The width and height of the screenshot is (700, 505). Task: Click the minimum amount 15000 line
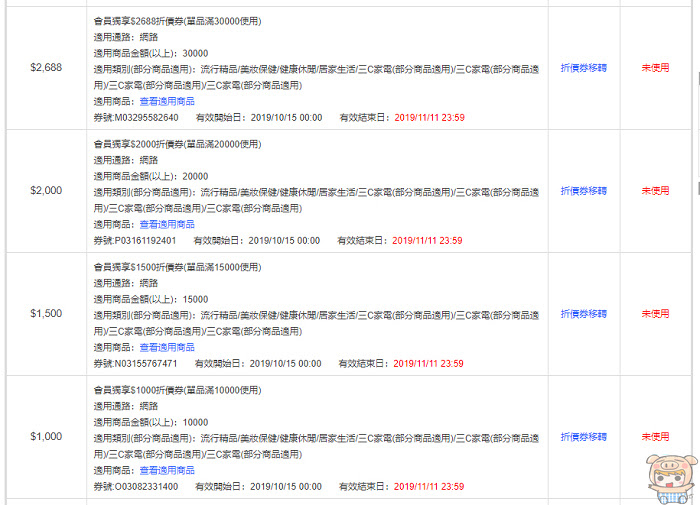pyautogui.click(x=151, y=299)
